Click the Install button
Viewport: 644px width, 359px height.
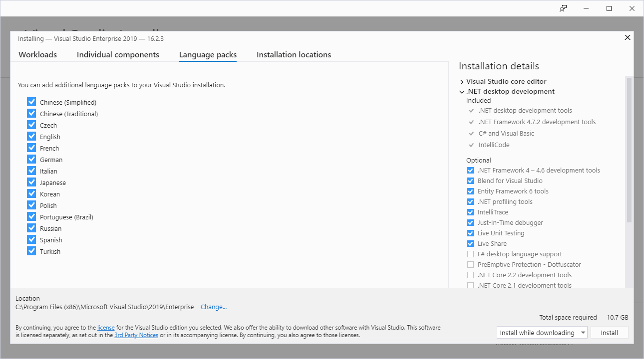pyautogui.click(x=609, y=333)
